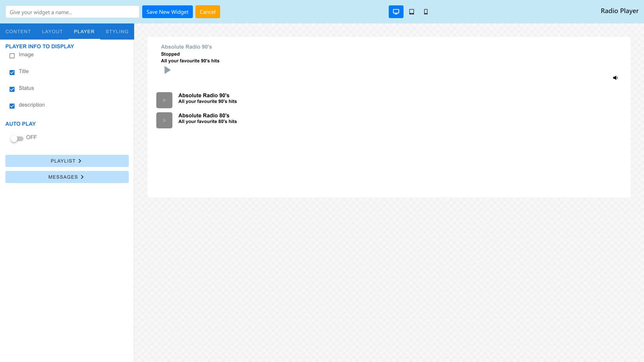Click the Stopped status text
Image resolution: width=644 pixels, height=362 pixels.
(x=170, y=54)
